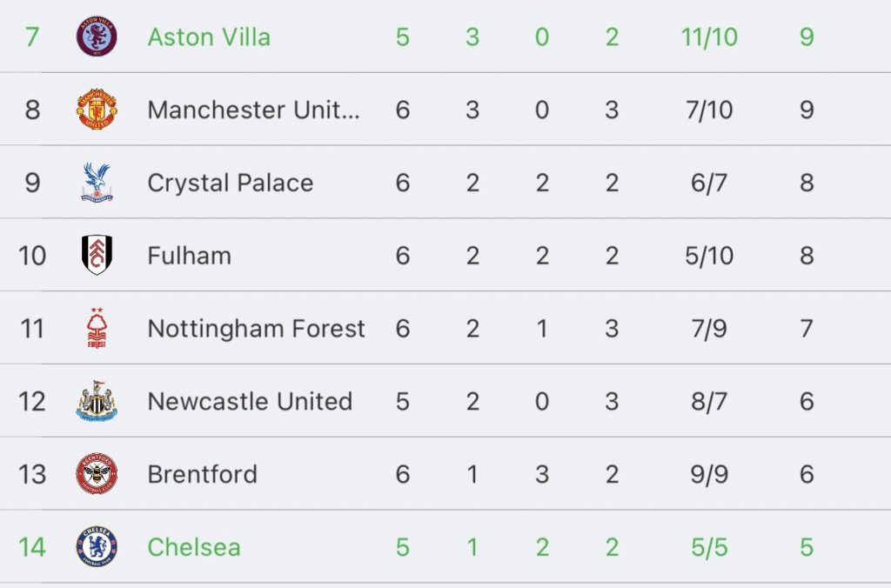Image resolution: width=891 pixels, height=588 pixels.
Task: Click position number 10 beside Fulham
Action: (32, 256)
